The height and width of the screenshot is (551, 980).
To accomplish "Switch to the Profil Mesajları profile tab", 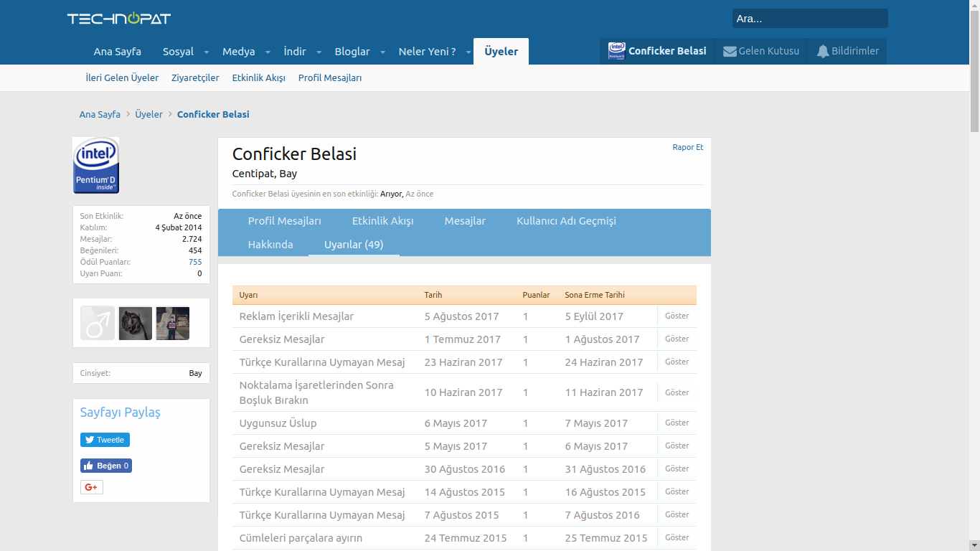I will click(285, 221).
